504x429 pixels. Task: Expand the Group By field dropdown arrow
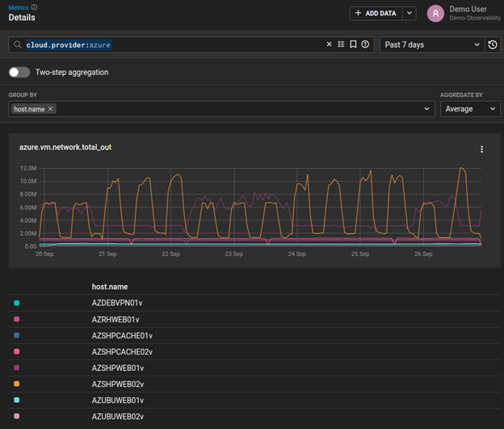pyautogui.click(x=426, y=109)
